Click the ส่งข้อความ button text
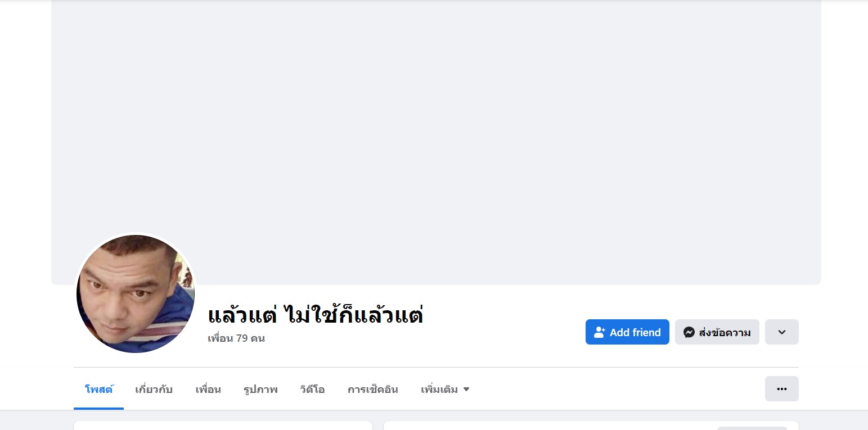868x430 pixels. (725, 332)
